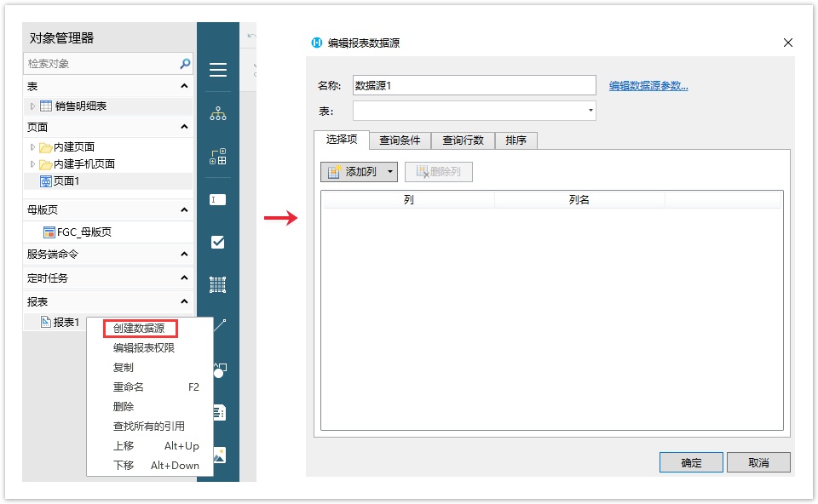Select 复制 in context menu
This screenshot has width=818, height=504.
pyautogui.click(x=150, y=368)
